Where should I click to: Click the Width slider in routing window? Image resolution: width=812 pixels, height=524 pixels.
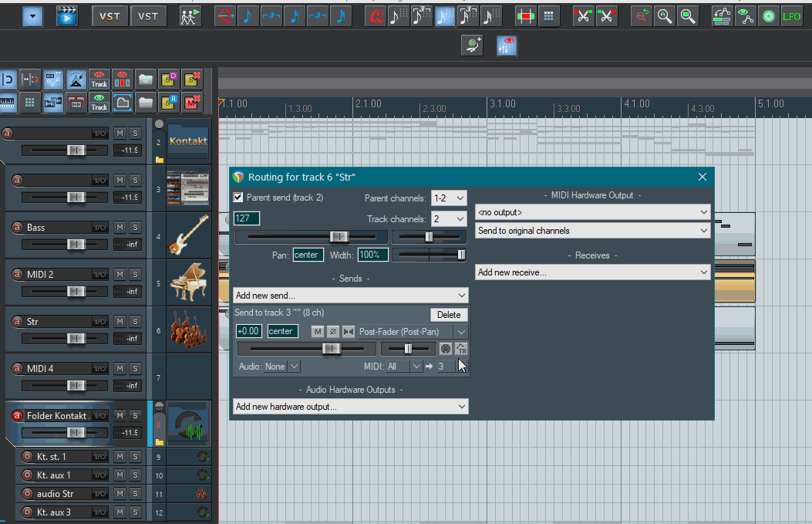tap(430, 255)
